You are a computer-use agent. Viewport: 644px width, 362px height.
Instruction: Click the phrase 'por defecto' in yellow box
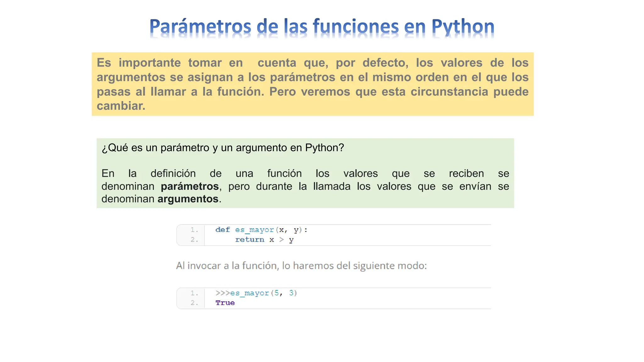372,63
